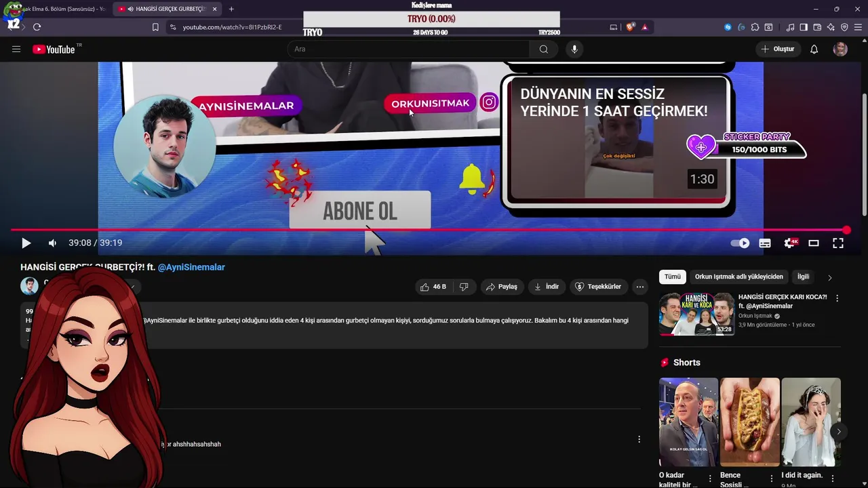This screenshot has height=488, width=868.
Task: Open menu for HANGİSİ GERÇEK KARI KOCA video
Action: tap(837, 298)
